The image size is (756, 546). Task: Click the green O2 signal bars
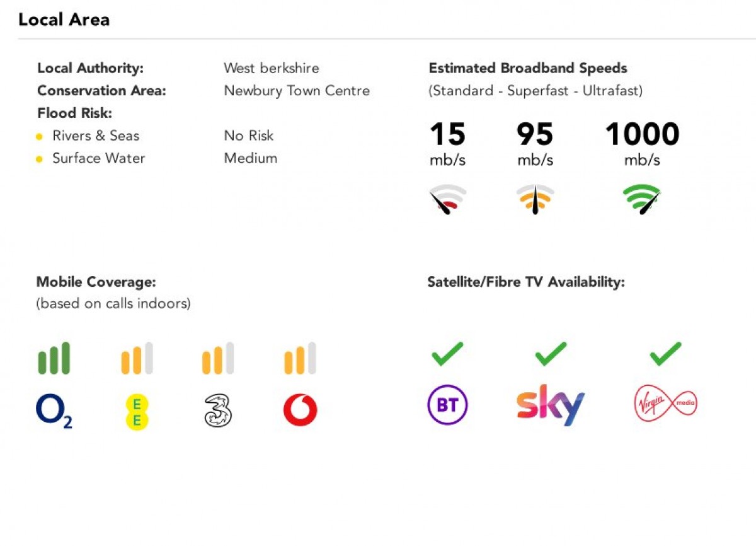tap(54, 358)
